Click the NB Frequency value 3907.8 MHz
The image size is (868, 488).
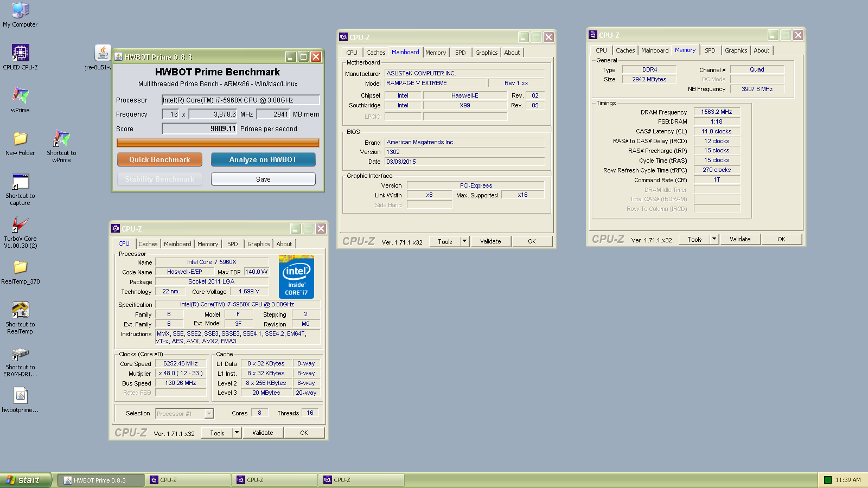(x=757, y=89)
